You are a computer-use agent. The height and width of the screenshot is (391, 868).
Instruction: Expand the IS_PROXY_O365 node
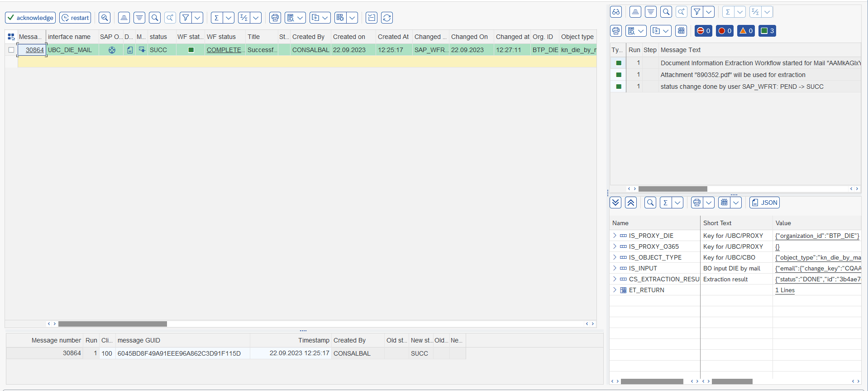615,246
